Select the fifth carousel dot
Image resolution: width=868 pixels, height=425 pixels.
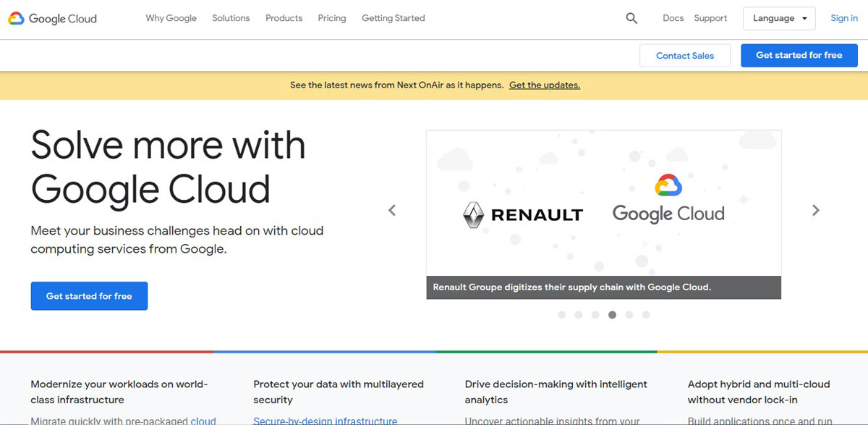click(x=629, y=315)
